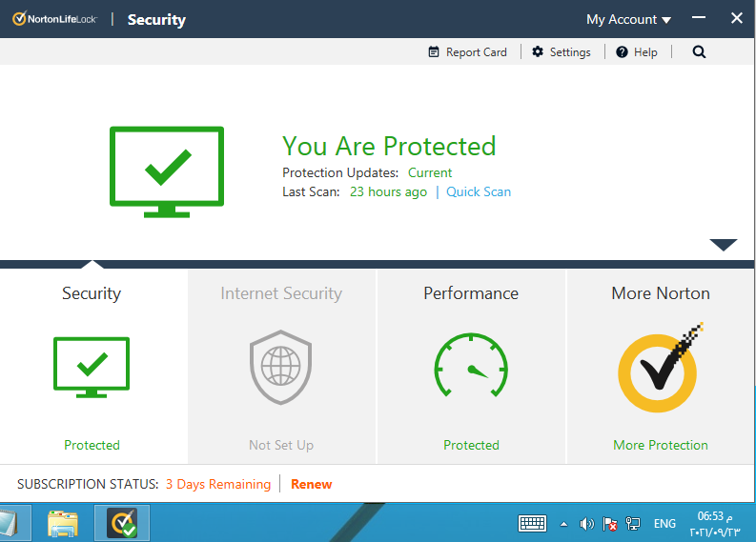Viewport: 756px width, 542px height.
Task: Show hidden system tray icons arrow
Action: tap(563, 524)
